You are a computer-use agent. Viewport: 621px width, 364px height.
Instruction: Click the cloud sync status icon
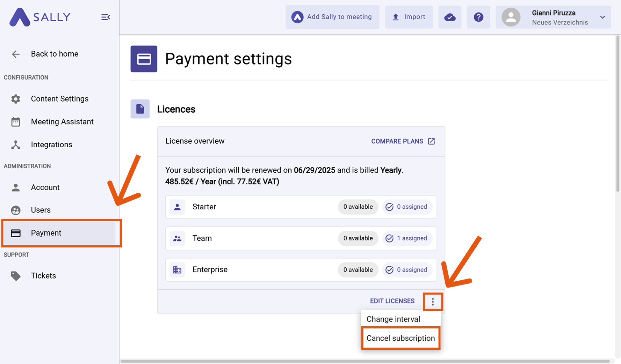(x=450, y=17)
